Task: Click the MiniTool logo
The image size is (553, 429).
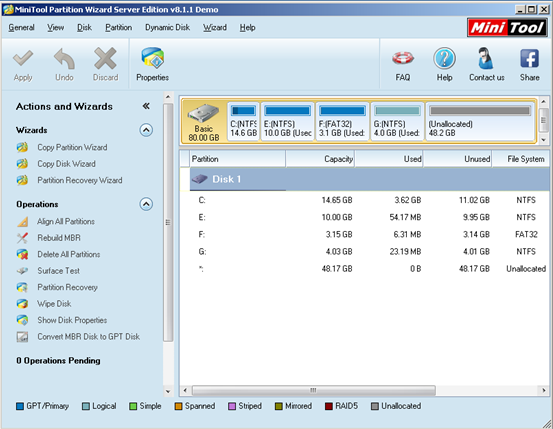Action: [x=508, y=28]
